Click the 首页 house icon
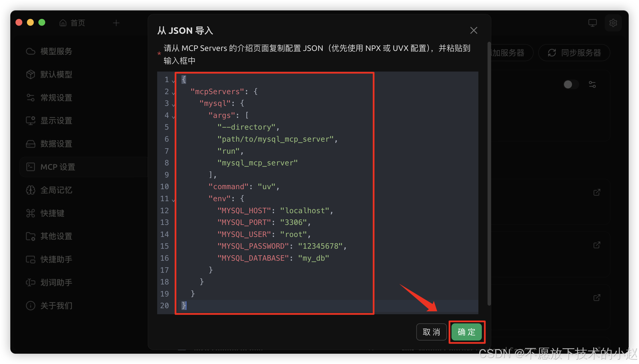Viewport: 639px width, 364px height. (63, 23)
